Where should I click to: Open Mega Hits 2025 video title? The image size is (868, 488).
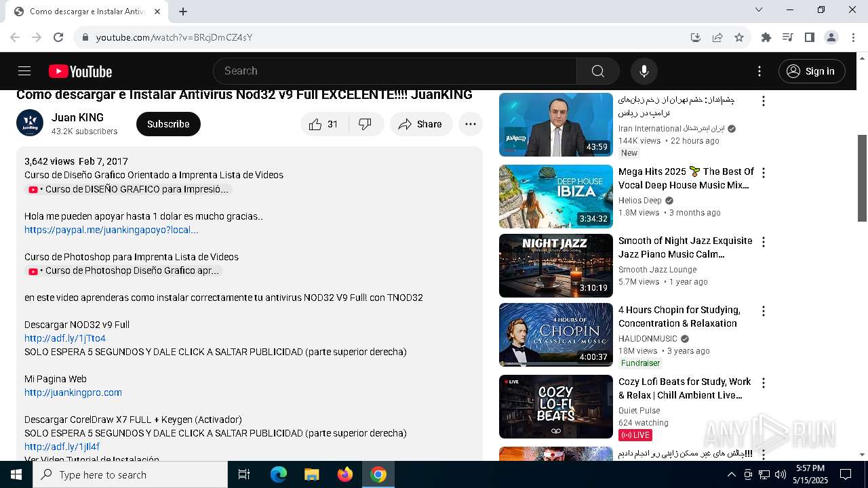686,178
